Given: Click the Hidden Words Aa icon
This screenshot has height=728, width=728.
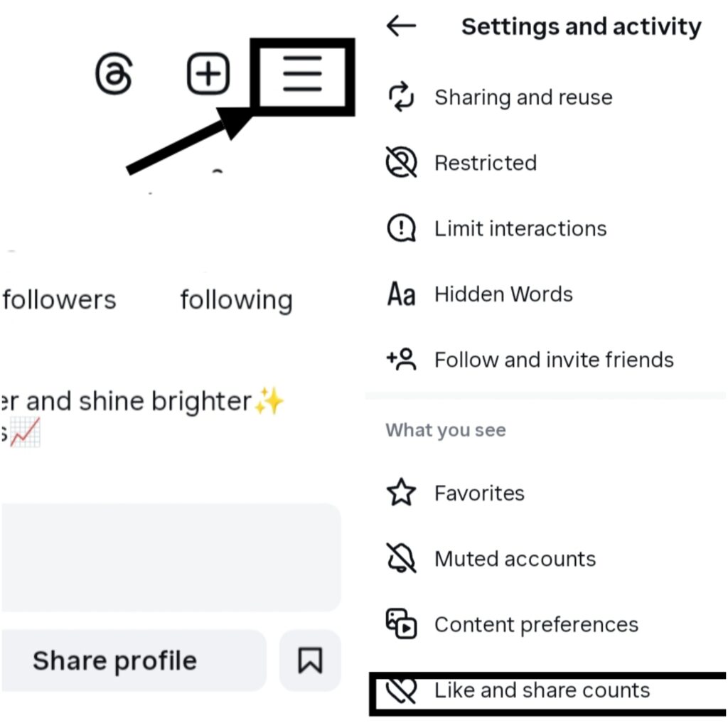Looking at the screenshot, I should 401,294.
